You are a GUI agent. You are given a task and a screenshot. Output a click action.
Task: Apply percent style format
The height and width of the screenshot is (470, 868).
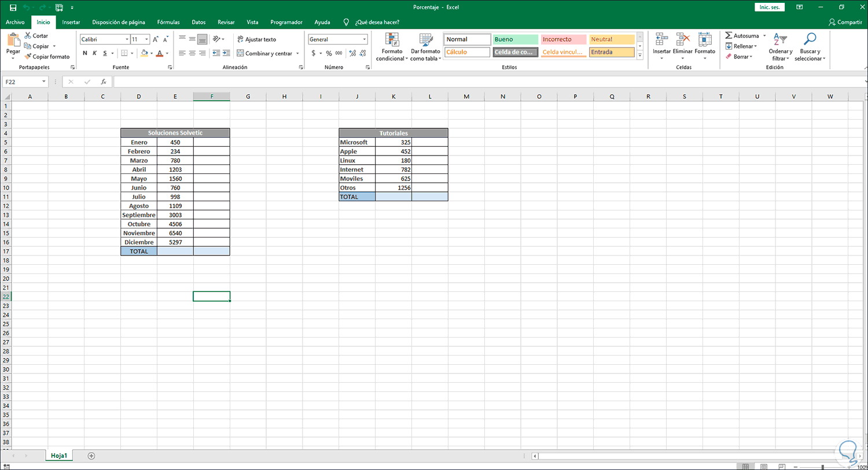(x=329, y=53)
